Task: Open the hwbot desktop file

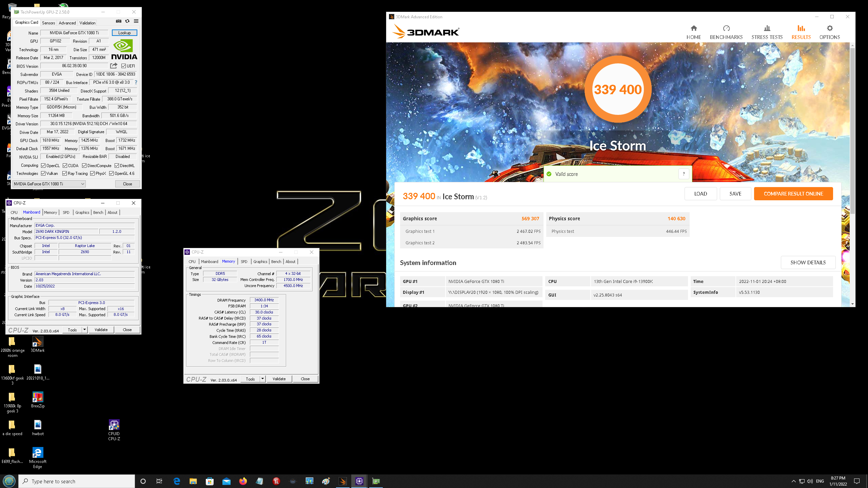Action: tap(38, 427)
